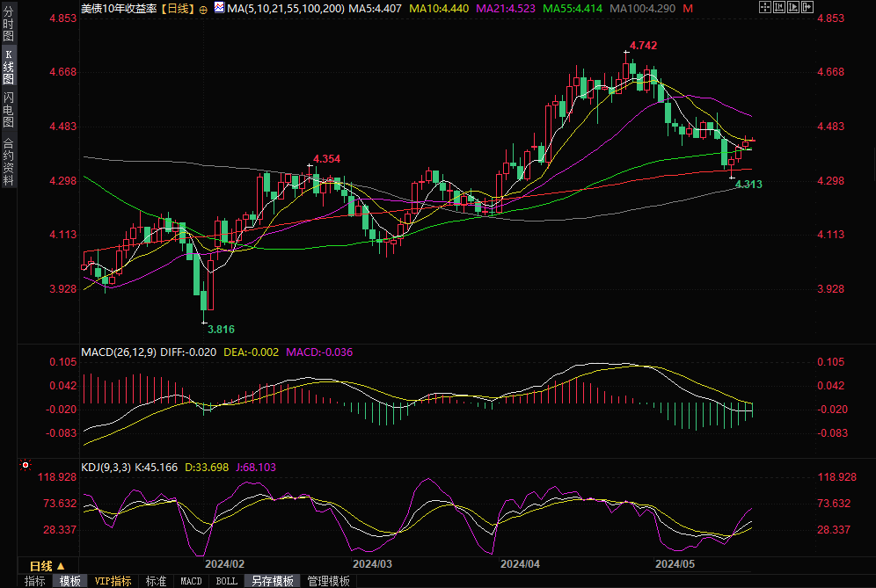
Task: Select the K线图 side tab
Action: tap(8, 68)
